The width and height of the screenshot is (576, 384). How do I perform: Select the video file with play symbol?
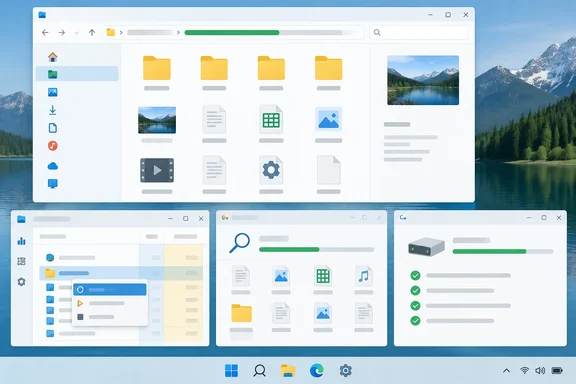157,170
